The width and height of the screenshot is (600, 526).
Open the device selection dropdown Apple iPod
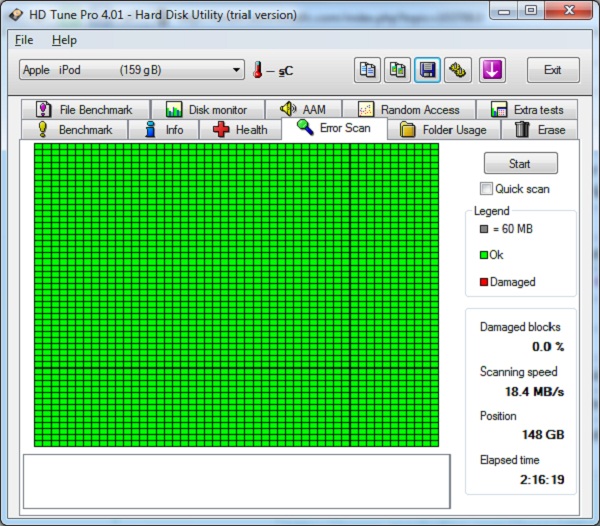coord(132,70)
